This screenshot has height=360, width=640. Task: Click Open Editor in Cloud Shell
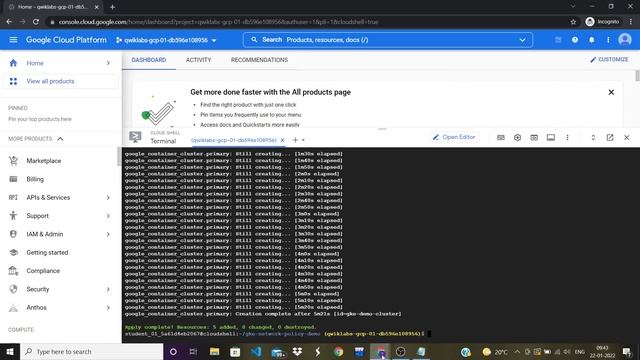(454, 137)
